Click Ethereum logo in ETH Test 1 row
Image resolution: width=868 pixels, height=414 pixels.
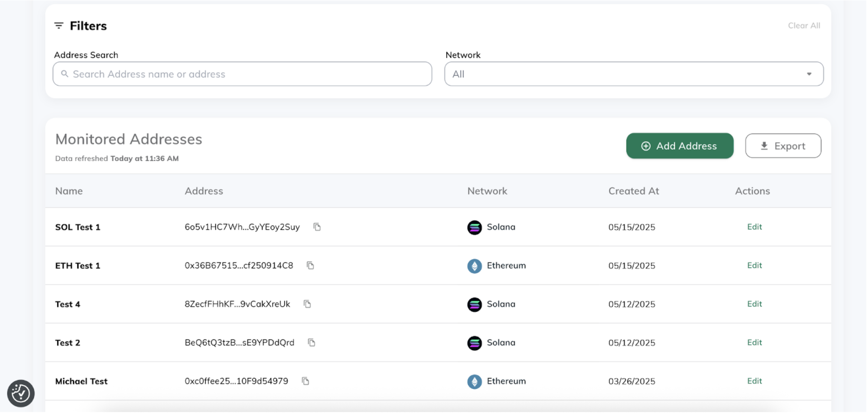pyautogui.click(x=474, y=266)
